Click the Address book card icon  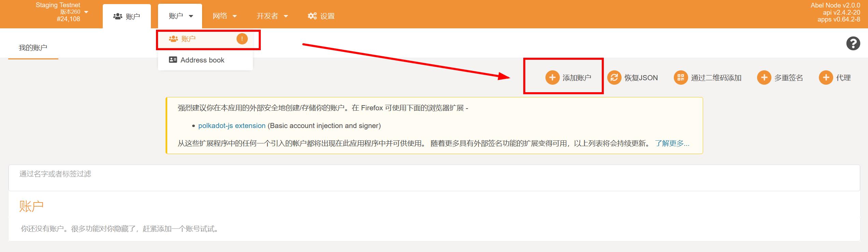(x=173, y=60)
